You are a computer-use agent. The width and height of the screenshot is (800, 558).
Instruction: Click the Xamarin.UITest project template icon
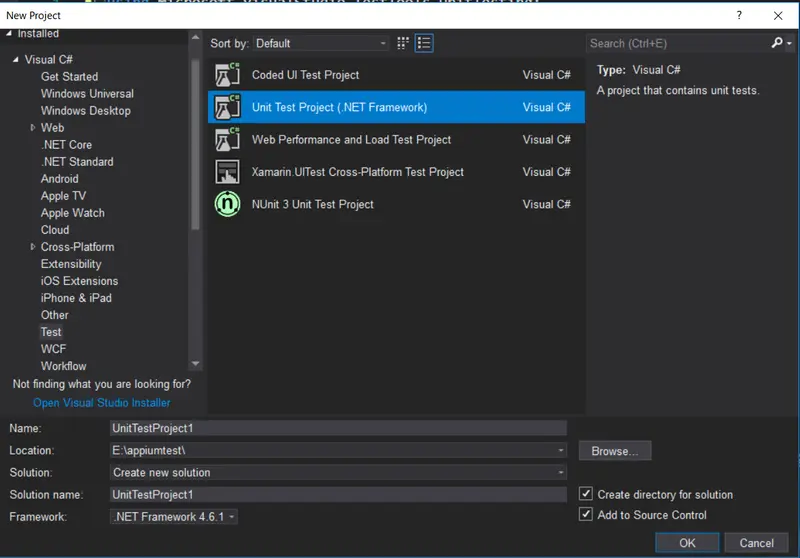click(227, 172)
